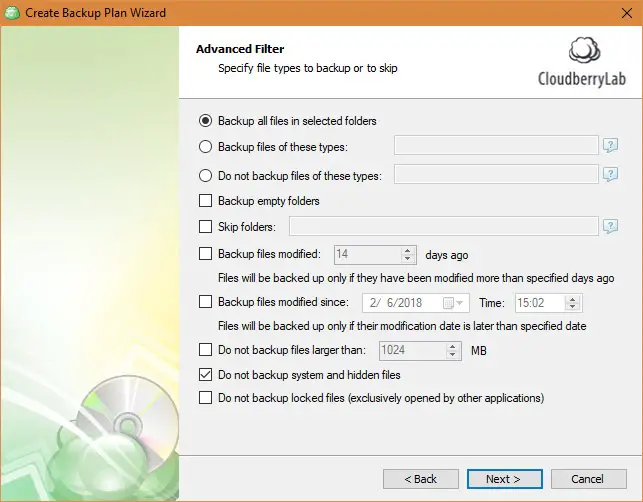Image resolution: width=643 pixels, height=502 pixels.
Task: Click the Backup files of these types input field
Action: 496,145
